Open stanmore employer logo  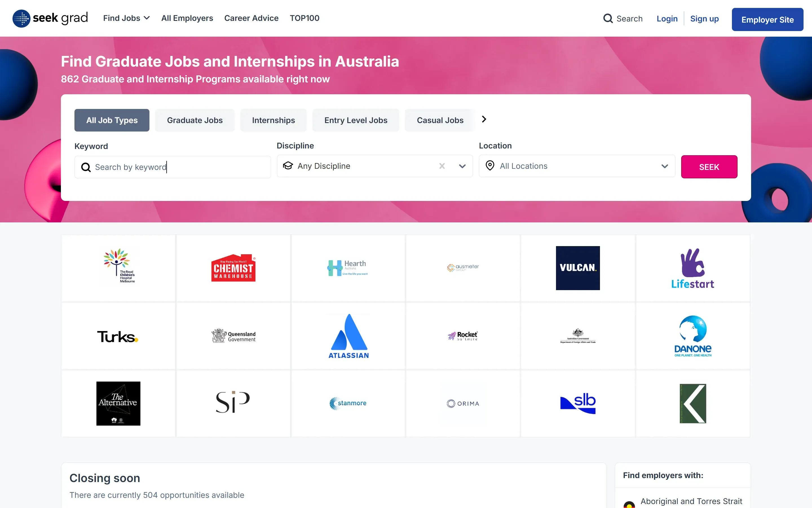point(348,404)
